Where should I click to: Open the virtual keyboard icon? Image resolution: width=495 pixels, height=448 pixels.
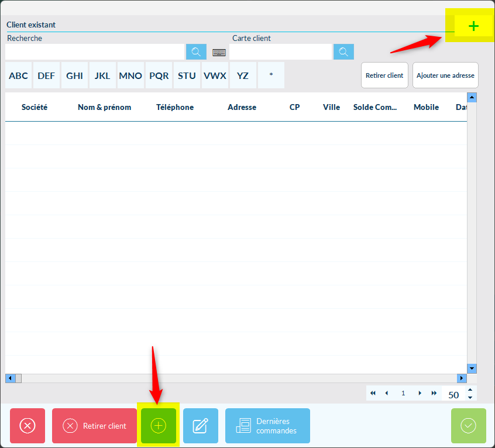[219, 53]
